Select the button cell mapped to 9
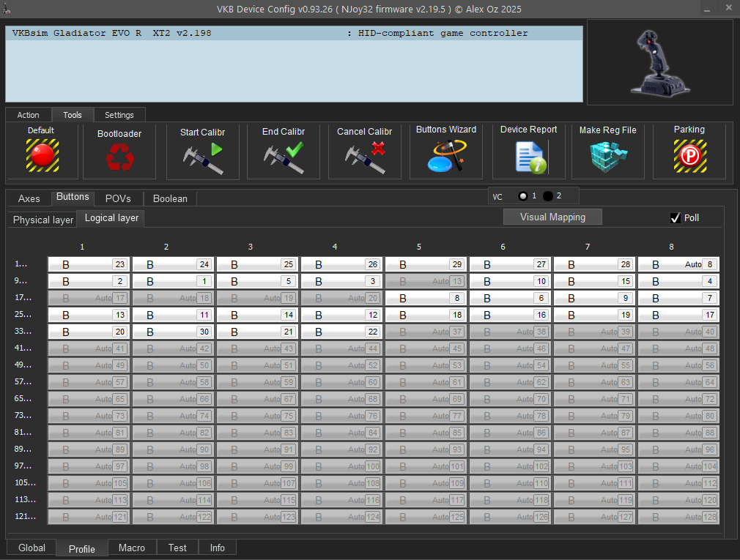The height and width of the screenshot is (560, 740). 595,298
